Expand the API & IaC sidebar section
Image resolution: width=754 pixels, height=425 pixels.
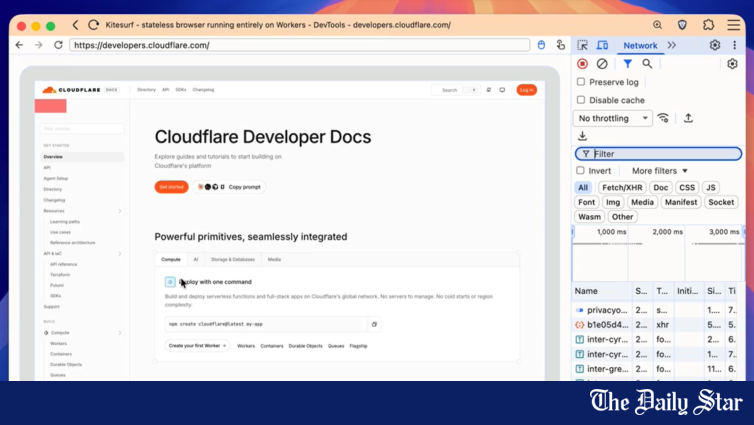pos(120,253)
